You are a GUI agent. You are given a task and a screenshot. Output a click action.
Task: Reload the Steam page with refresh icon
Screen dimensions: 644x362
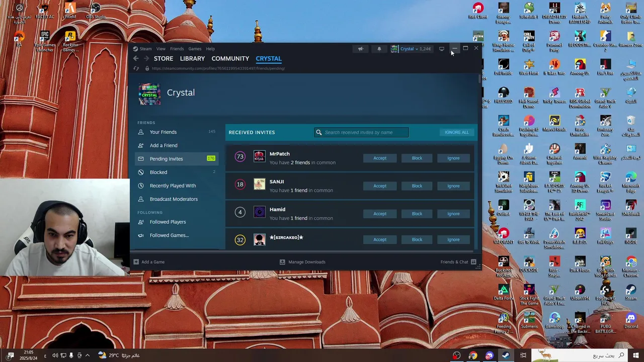coord(136,68)
